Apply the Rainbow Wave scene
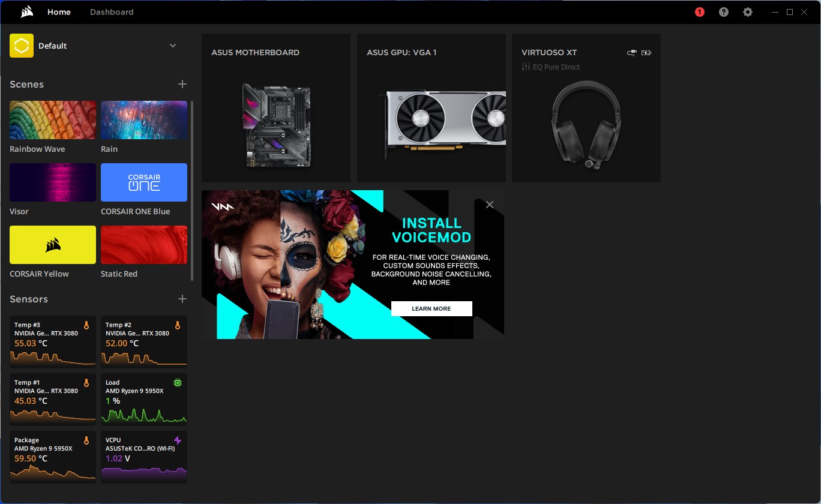The width and height of the screenshot is (821, 504). 53,120
